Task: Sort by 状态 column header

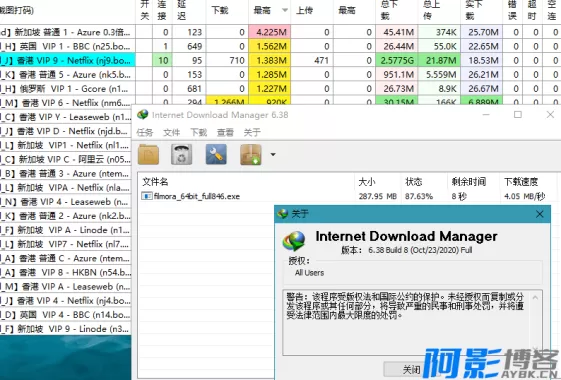Action: [424, 182]
